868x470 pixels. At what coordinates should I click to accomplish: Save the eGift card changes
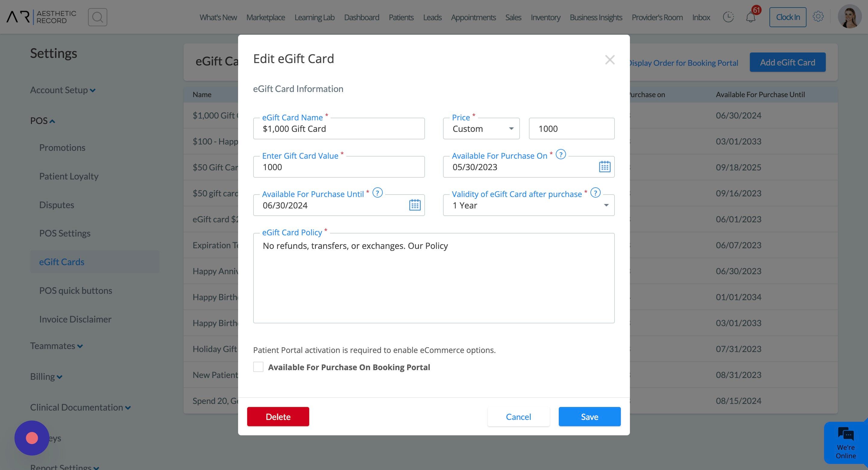click(x=589, y=416)
